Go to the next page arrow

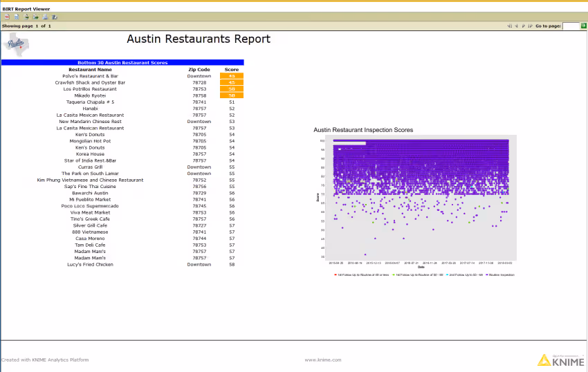click(x=523, y=26)
